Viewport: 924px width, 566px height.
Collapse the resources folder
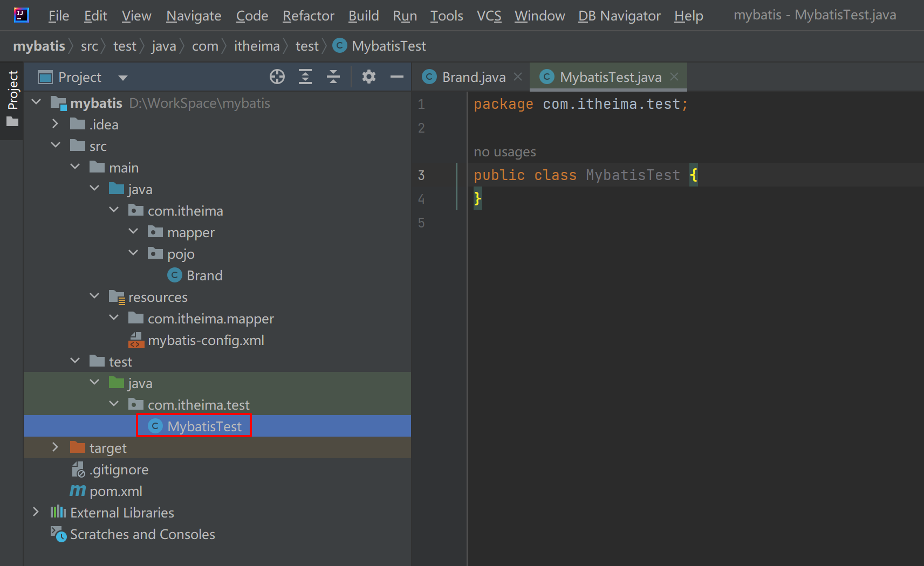(x=94, y=296)
